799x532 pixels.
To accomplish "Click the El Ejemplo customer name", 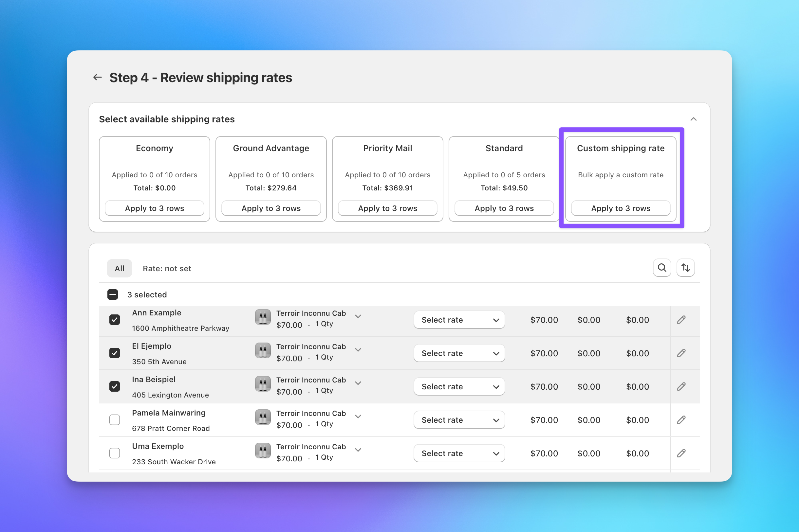I will 151,346.
